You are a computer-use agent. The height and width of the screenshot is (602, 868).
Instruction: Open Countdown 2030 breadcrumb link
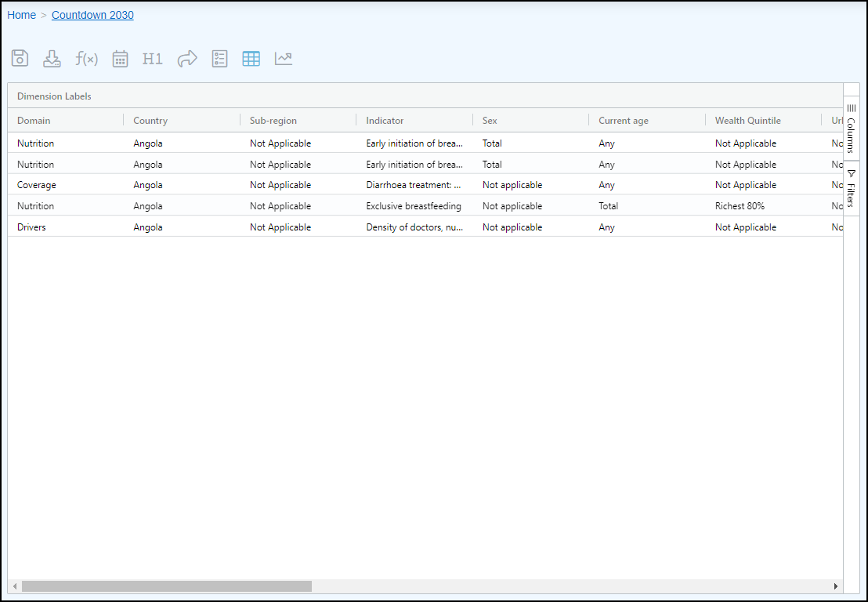92,15
